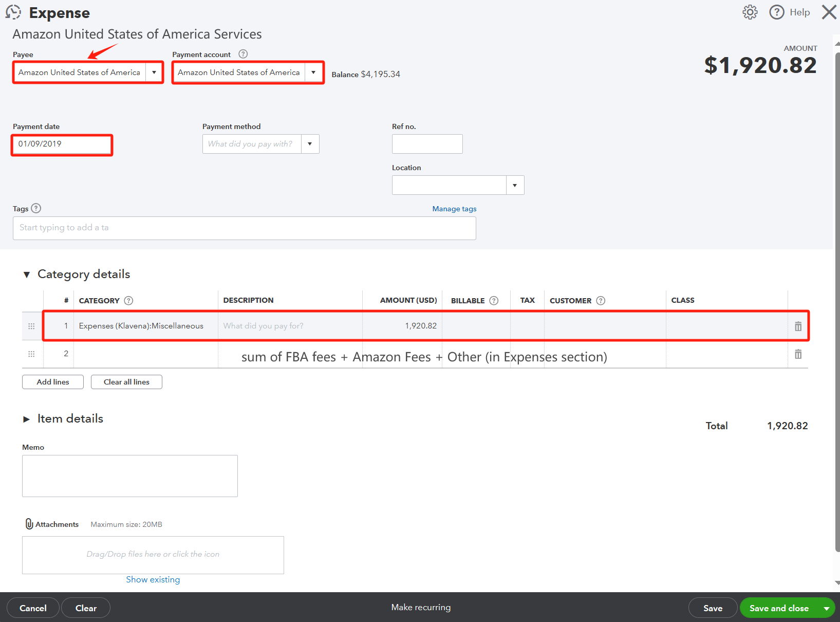Open the Payment account dropdown arrow

tap(313, 72)
